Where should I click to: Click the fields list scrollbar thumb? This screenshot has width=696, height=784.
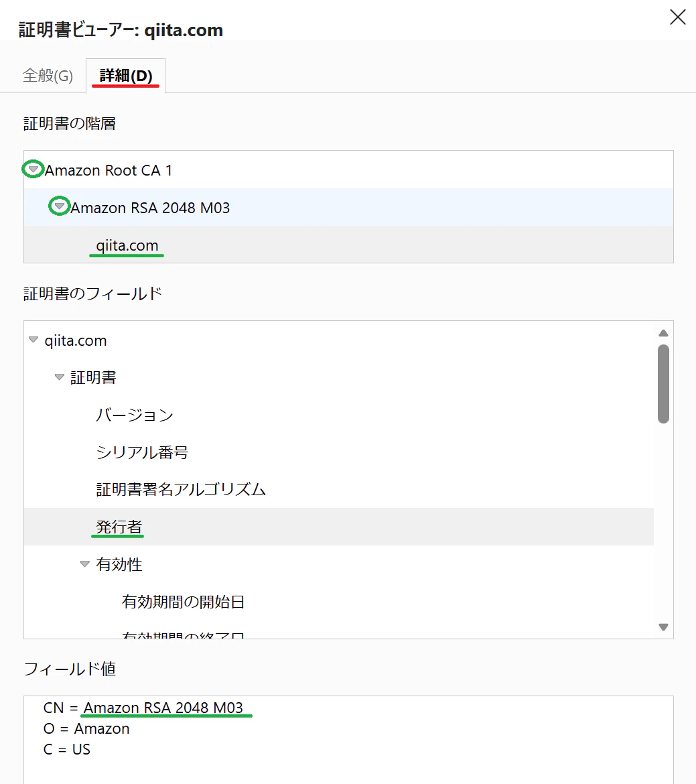(x=663, y=384)
